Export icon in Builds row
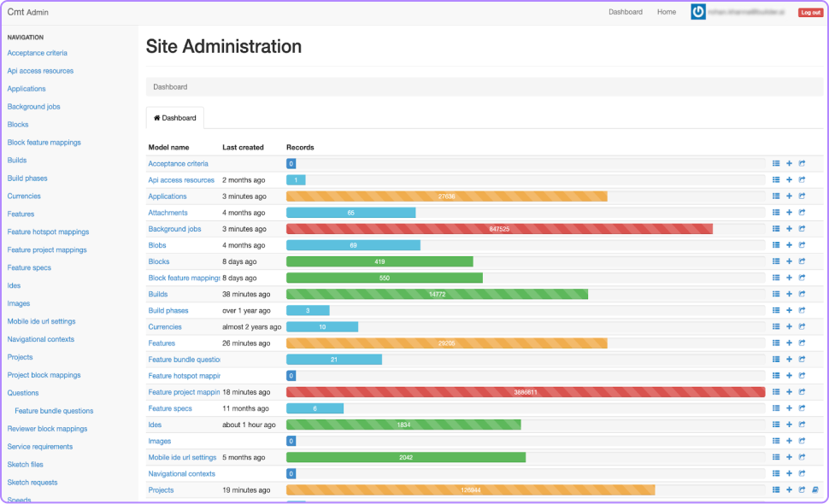829x504 pixels. [802, 294]
